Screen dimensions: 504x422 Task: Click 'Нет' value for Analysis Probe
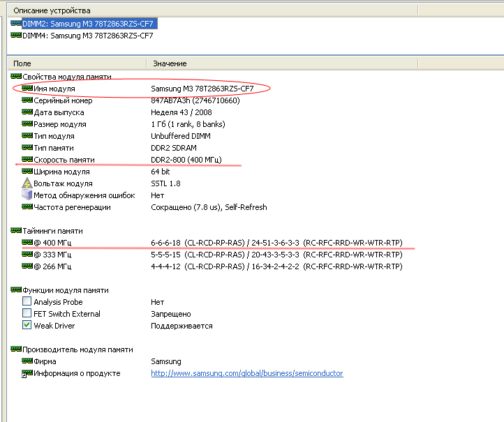(158, 302)
